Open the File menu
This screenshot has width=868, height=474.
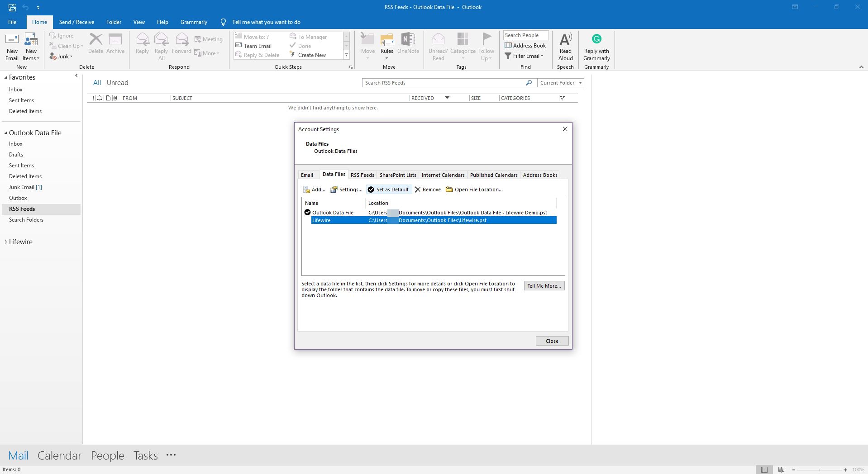12,22
